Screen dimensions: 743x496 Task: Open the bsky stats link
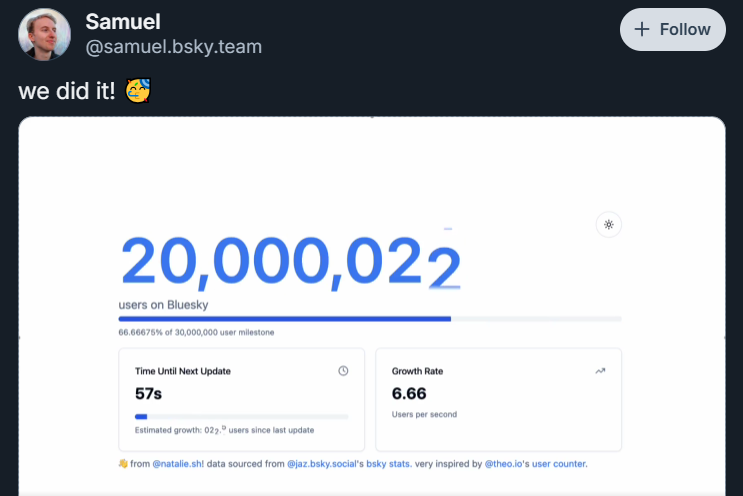389,464
